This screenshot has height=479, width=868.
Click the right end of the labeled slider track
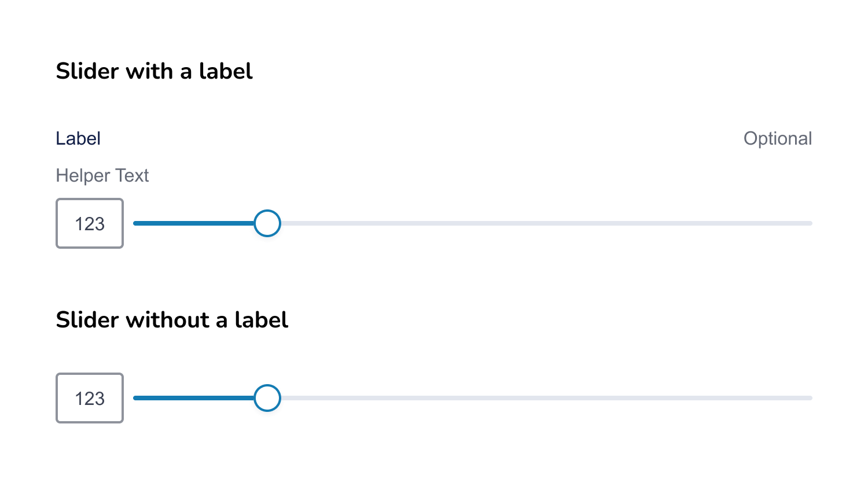(x=809, y=223)
